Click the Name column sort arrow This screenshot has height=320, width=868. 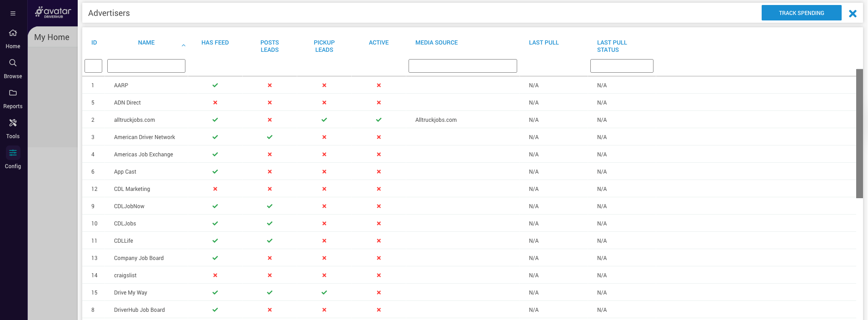pyautogui.click(x=184, y=45)
